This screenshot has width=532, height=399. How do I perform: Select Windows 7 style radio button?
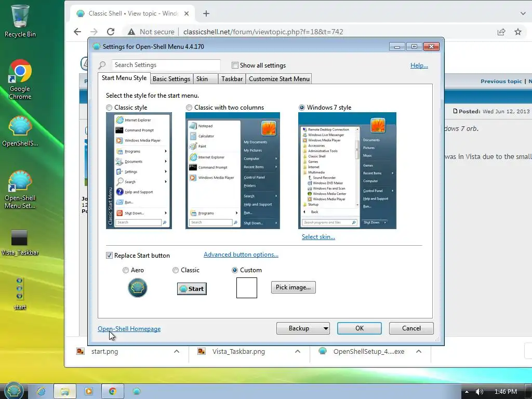(302, 108)
